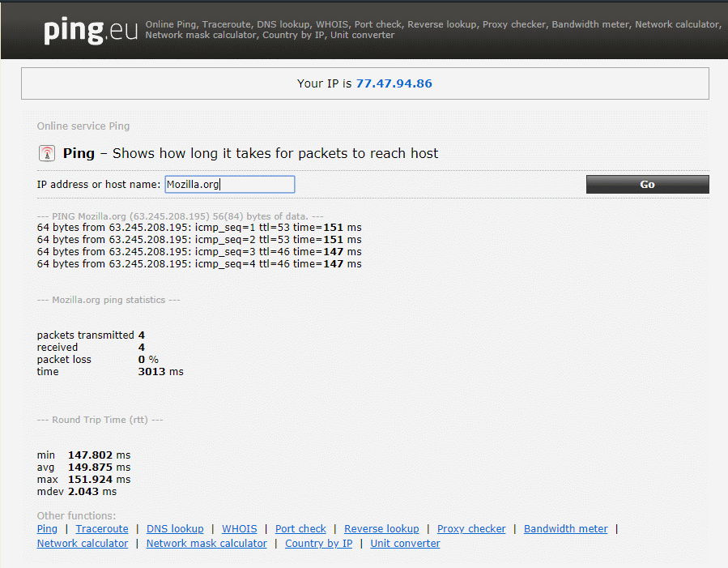Open the Country by IP link
Screen dimensions: 728x568
click(318, 544)
